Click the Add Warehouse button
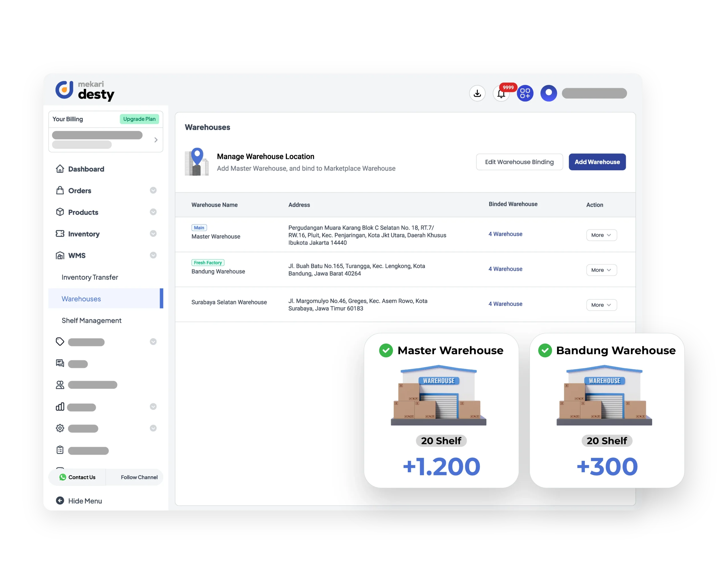This screenshot has width=728, height=584. coord(597,162)
